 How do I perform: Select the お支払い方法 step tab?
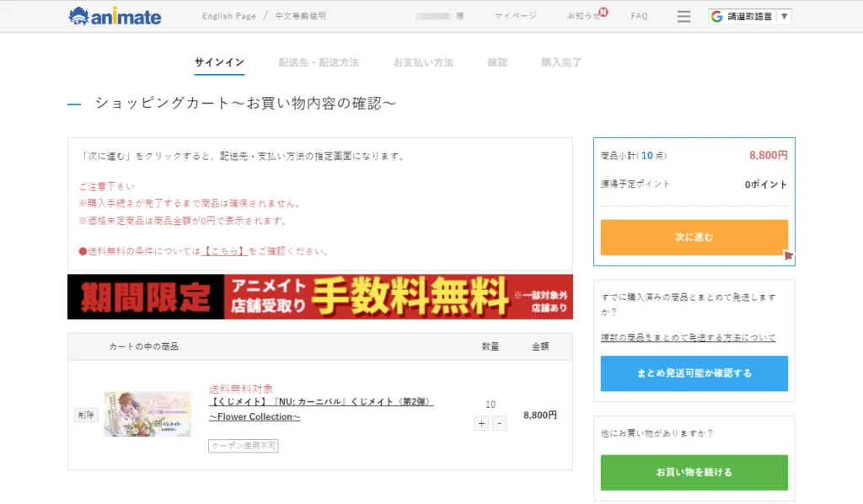(423, 62)
